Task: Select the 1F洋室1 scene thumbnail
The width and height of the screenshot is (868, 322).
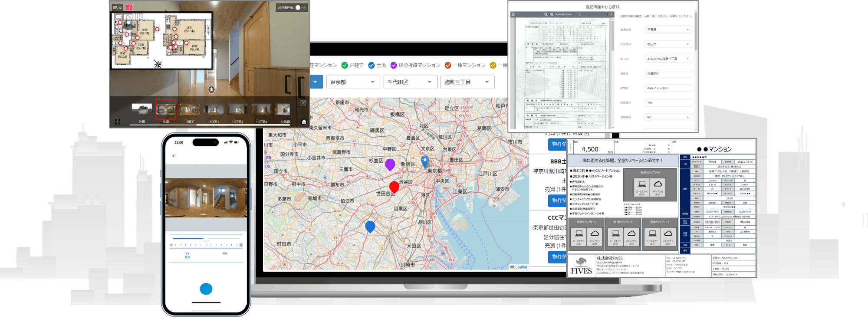Action: click(214, 109)
